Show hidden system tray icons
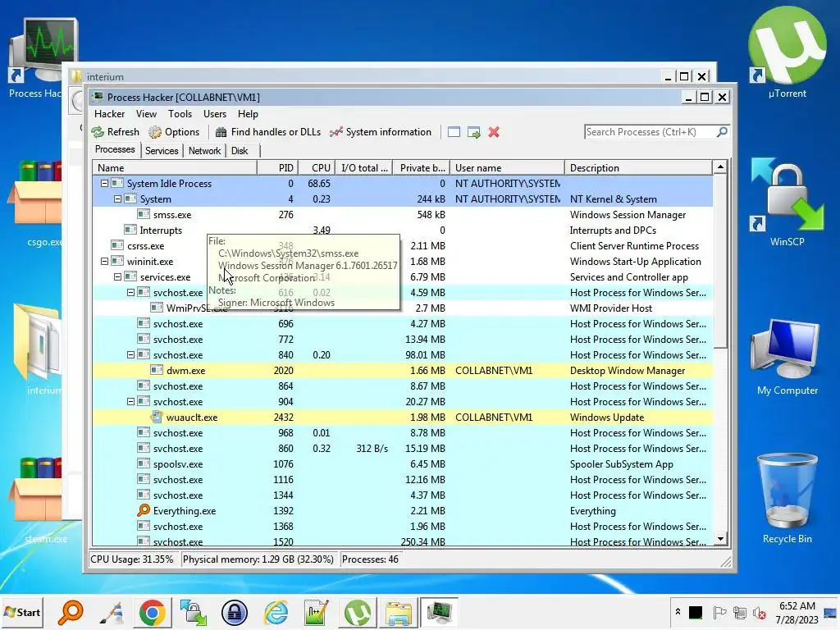Viewport: 840px width, 630px height. click(678, 612)
